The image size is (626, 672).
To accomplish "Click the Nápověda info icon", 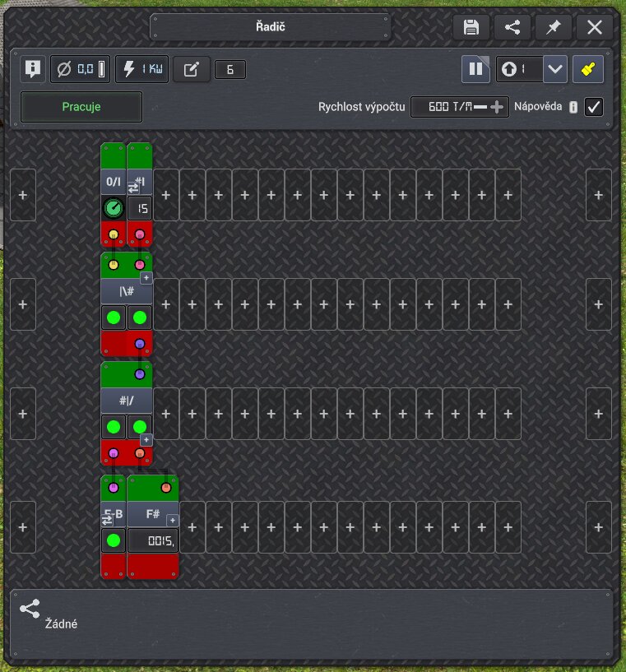I will [x=573, y=107].
